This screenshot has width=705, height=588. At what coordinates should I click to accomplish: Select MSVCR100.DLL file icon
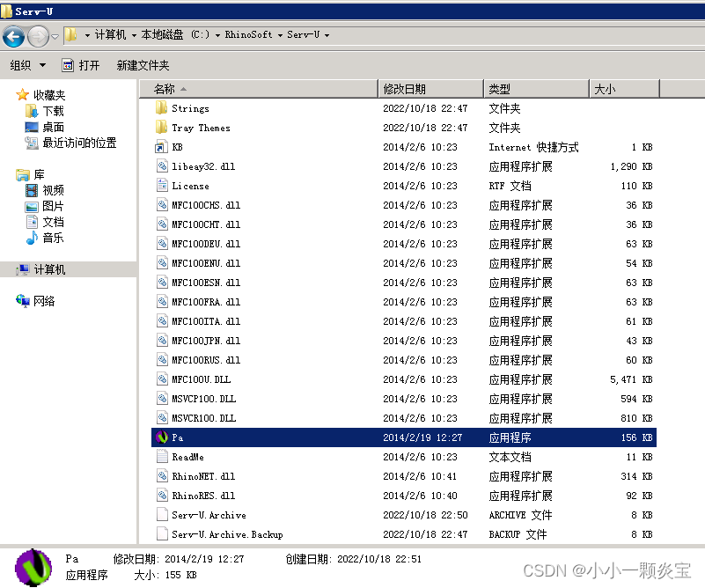162,417
